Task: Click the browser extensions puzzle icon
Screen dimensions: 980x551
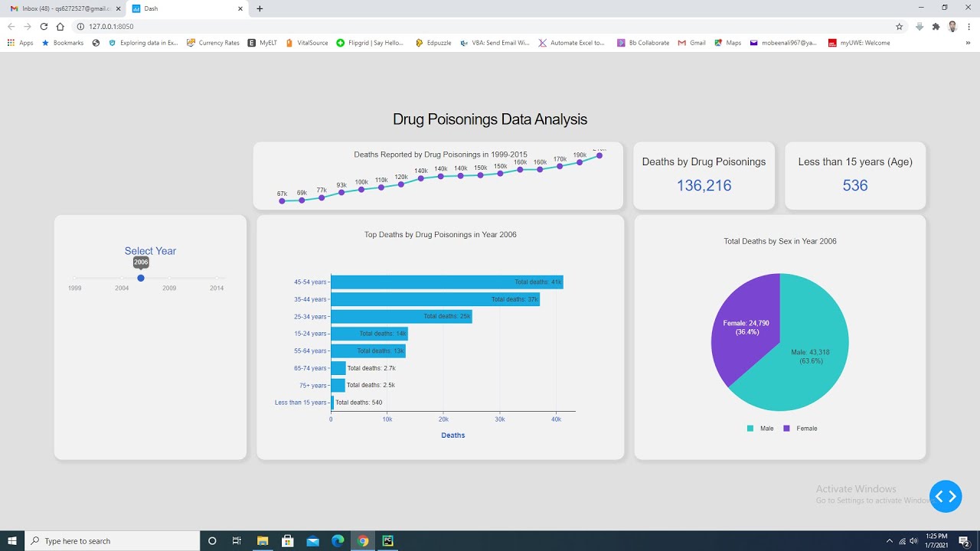Action: (x=936, y=25)
